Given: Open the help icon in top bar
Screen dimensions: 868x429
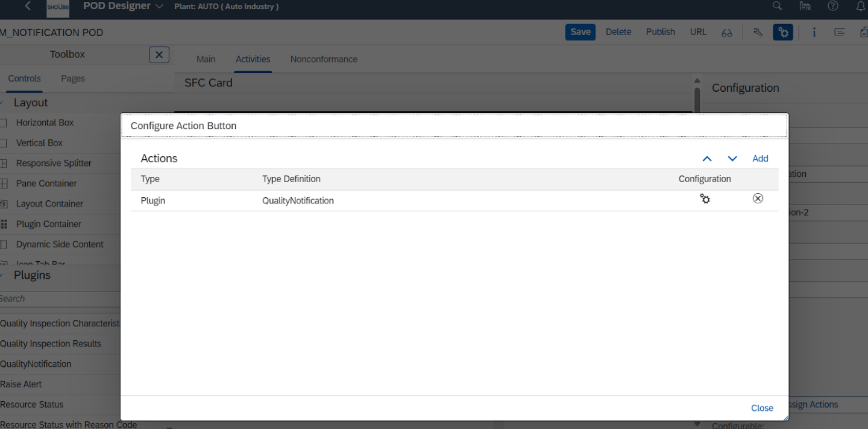Looking at the screenshot, I should pos(832,6).
